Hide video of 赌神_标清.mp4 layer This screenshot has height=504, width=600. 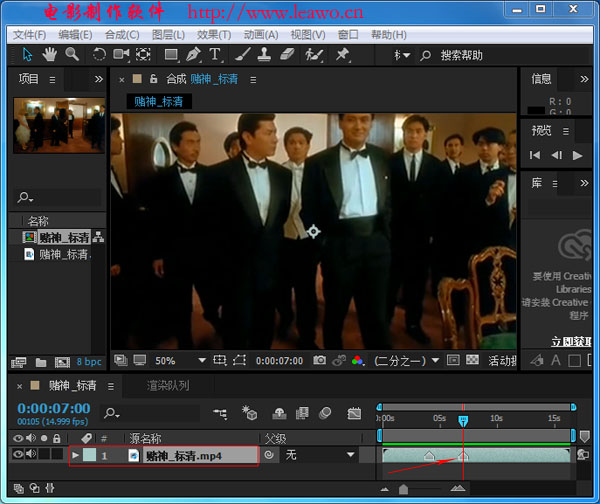coord(18,454)
